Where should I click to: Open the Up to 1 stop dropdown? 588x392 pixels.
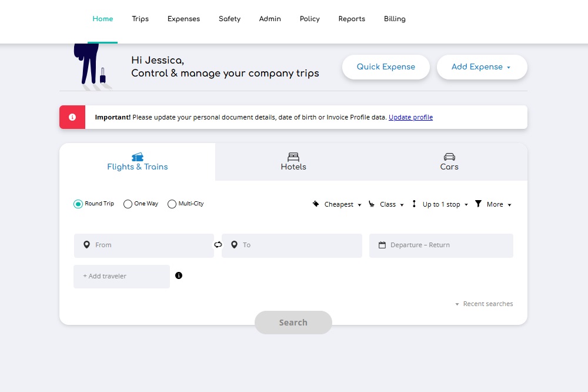point(441,204)
